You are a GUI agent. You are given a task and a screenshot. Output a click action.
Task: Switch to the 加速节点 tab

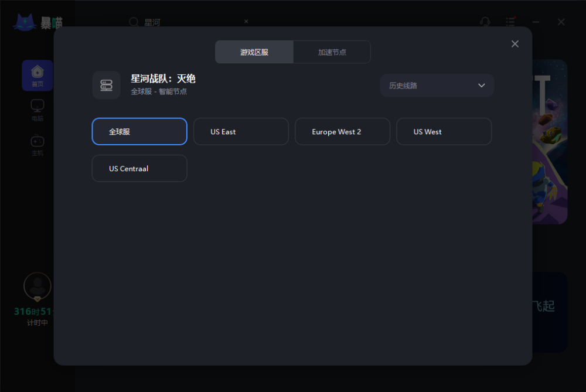(332, 52)
